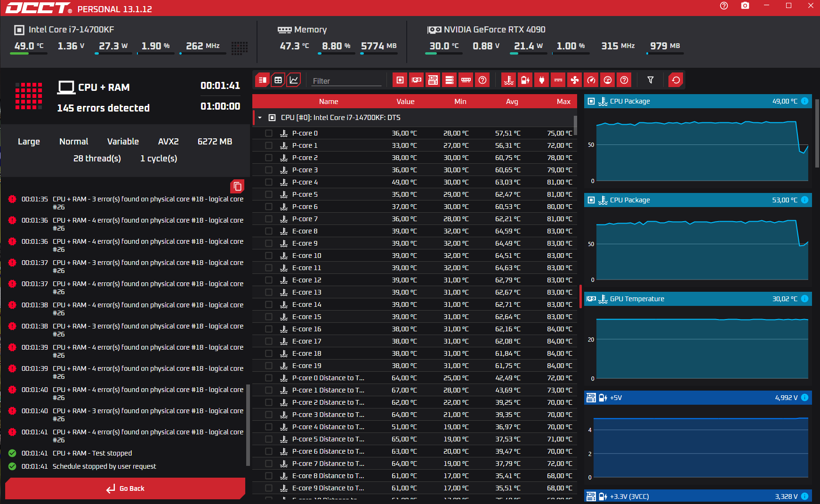Viewport: 820px width, 504px height.
Task: Click in the Filter text field
Action: coord(346,81)
